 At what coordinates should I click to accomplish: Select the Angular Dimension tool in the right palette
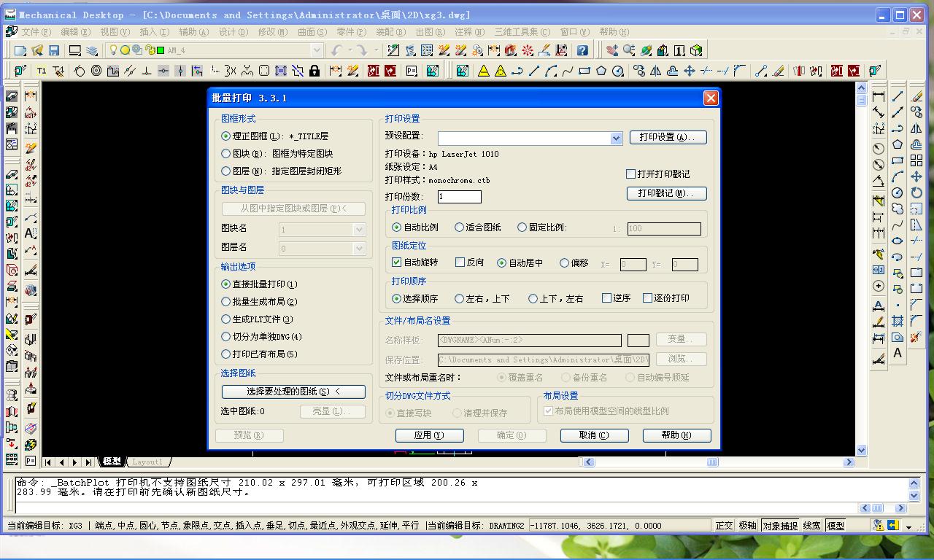(x=879, y=180)
